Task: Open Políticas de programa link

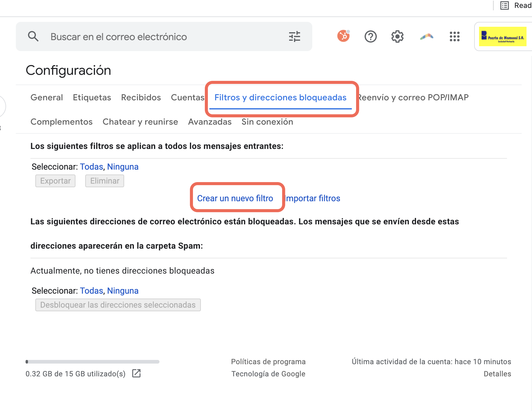Action: 268,361
